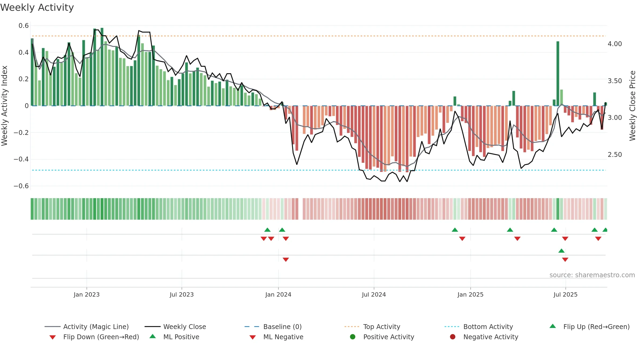The width and height of the screenshot is (644, 362).
Task: Click the flip-up triangle near Dec 2024
Action: (x=455, y=230)
